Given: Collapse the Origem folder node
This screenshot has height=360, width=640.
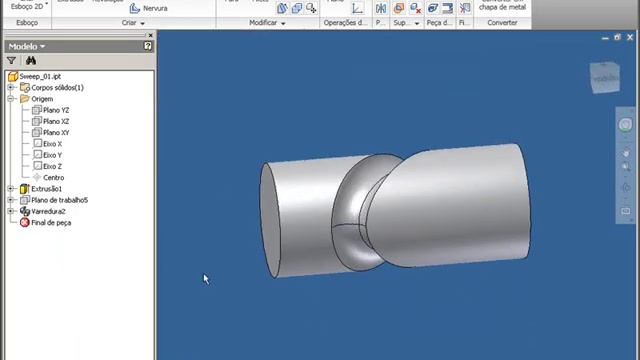Looking at the screenshot, I should coord(11,99).
